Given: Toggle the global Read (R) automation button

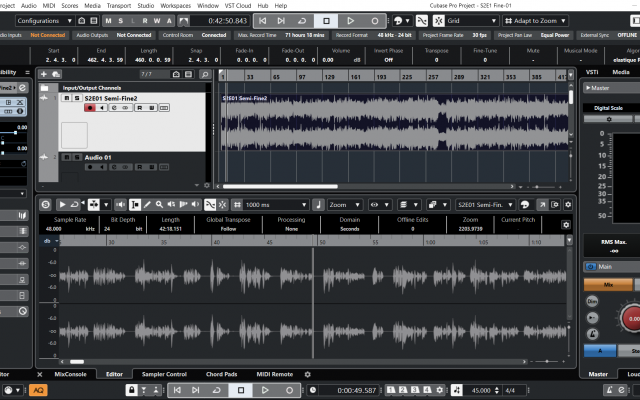Looking at the screenshot, I should (145, 21).
